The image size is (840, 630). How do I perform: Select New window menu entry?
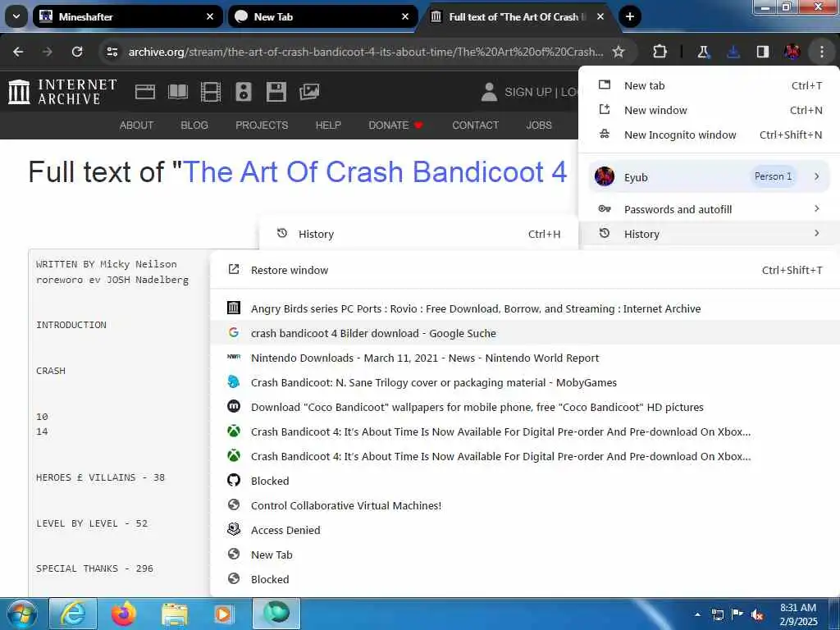[x=710, y=111]
